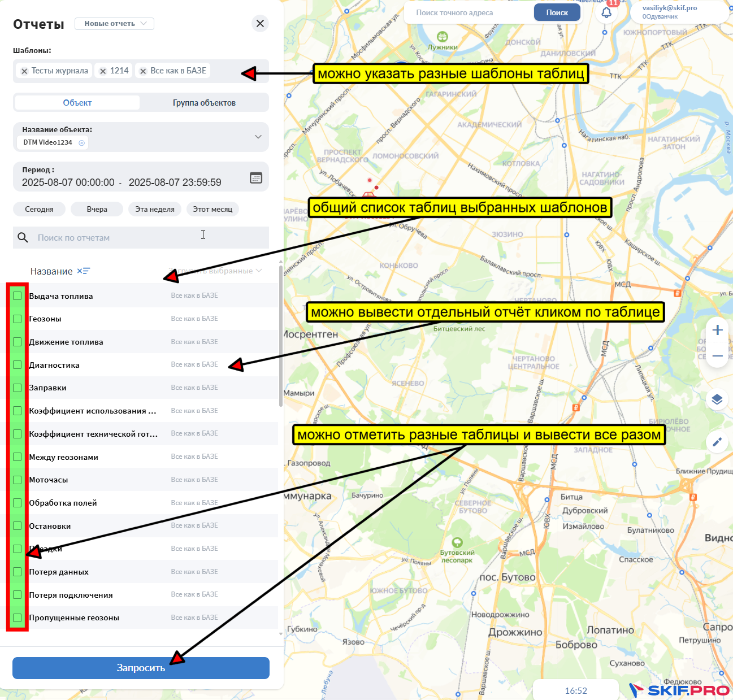Open the Новые отчеты dropdown
733x700 pixels.
tap(115, 24)
